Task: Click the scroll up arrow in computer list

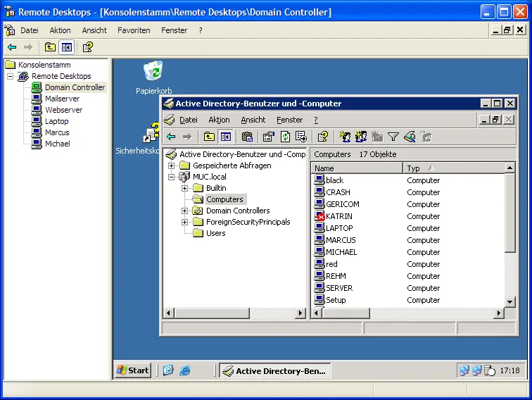Action: 509,168
